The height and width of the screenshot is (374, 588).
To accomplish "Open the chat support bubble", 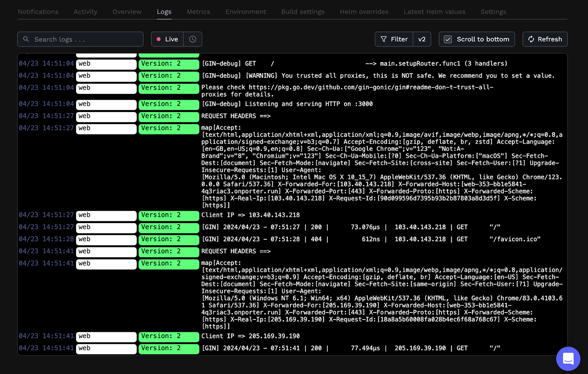I will (x=568, y=359).
